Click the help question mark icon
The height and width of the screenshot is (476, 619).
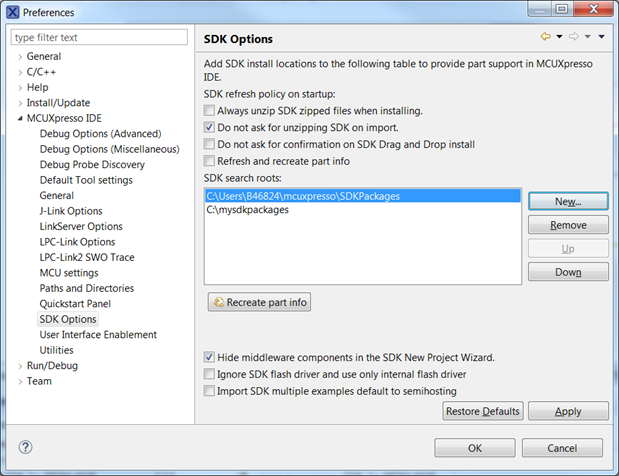click(26, 447)
